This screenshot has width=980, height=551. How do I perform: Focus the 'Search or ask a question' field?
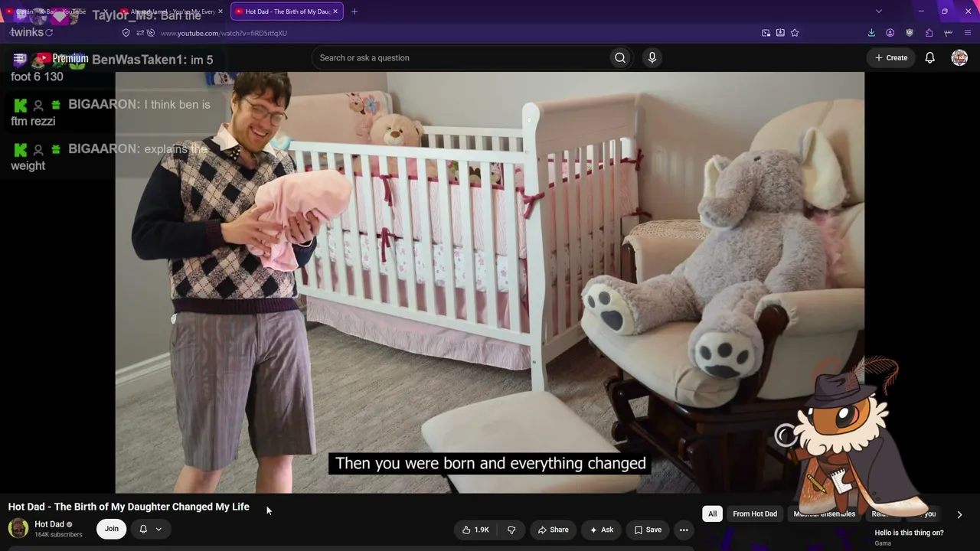(x=461, y=57)
